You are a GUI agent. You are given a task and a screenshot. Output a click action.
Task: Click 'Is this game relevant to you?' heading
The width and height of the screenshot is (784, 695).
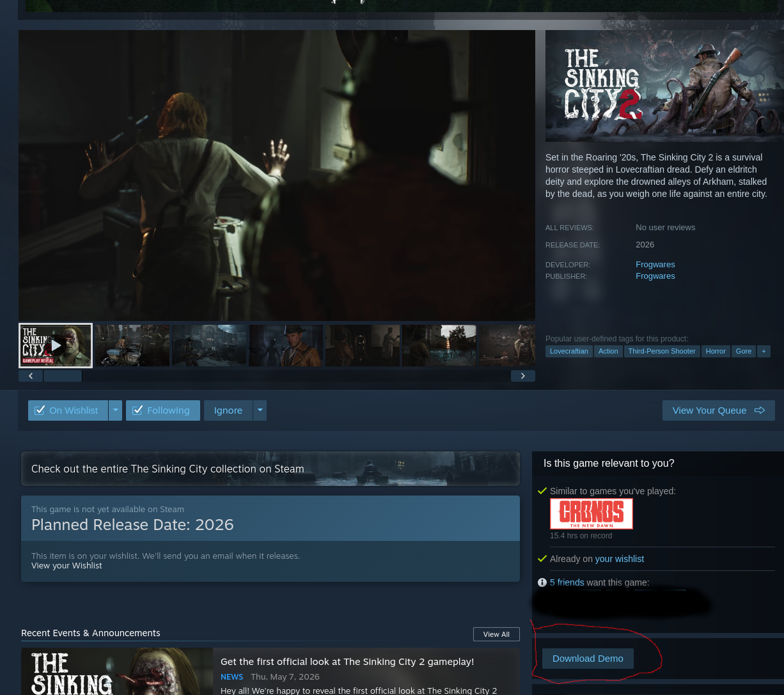(609, 464)
